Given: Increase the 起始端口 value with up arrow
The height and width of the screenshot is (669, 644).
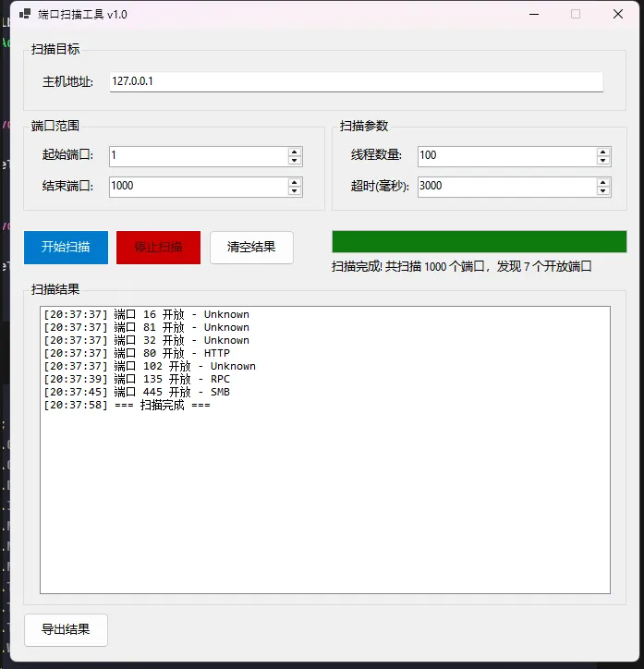Looking at the screenshot, I should 295,152.
